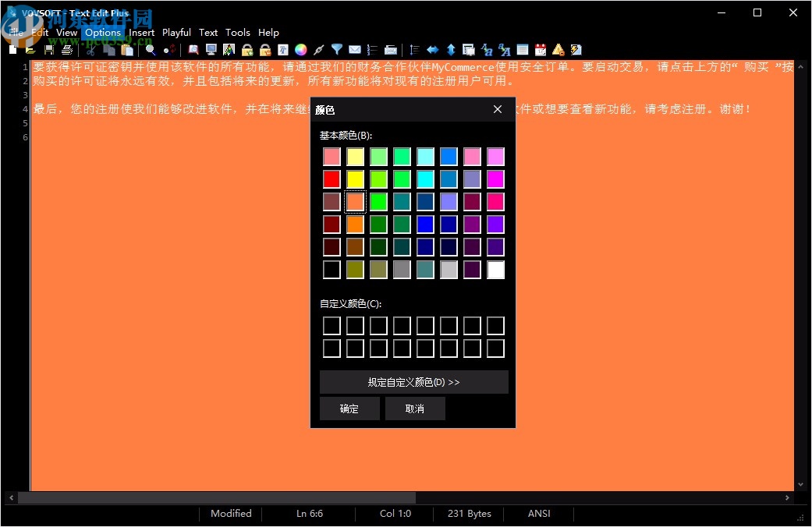Paste from clipboard using the Paste icon
Screen dimensions: 812x527
tap(127, 49)
